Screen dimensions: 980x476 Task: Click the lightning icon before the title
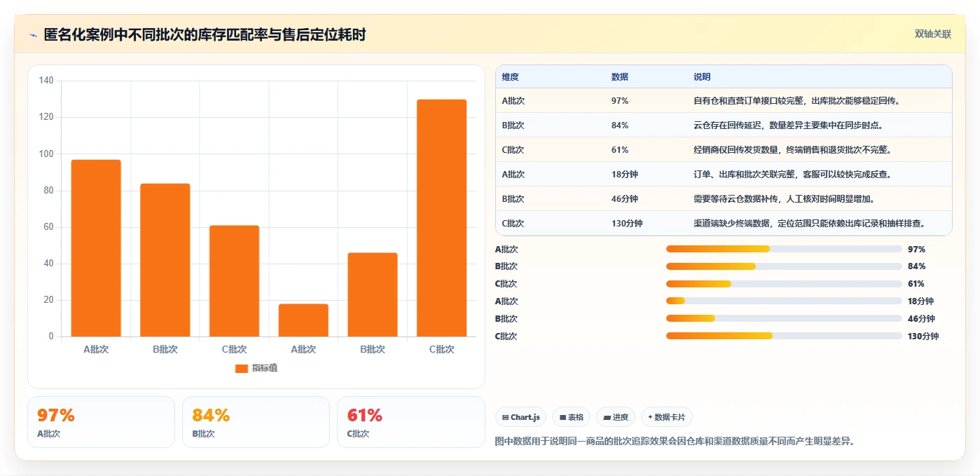click(x=33, y=35)
